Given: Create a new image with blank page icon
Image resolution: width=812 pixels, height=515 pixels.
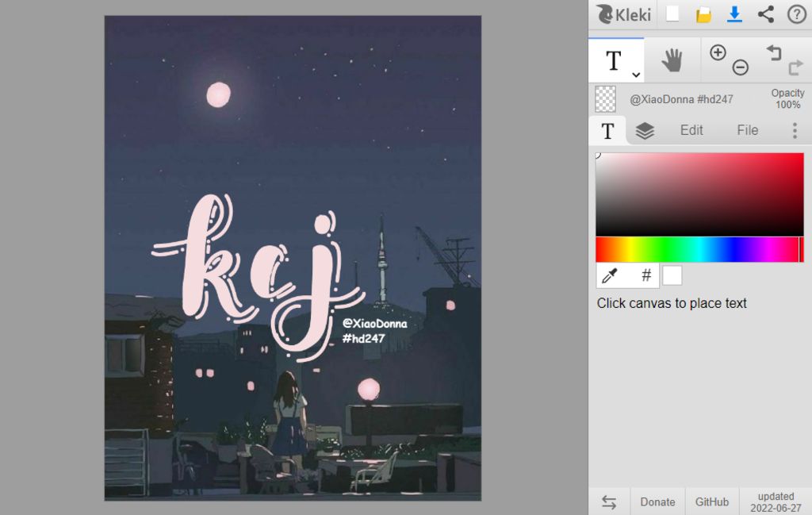Looking at the screenshot, I should [x=672, y=14].
